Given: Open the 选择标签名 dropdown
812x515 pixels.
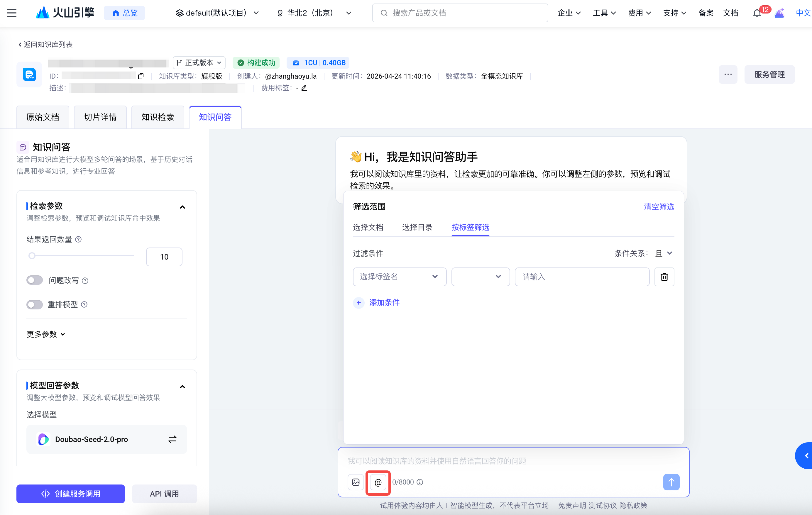Looking at the screenshot, I should point(399,277).
